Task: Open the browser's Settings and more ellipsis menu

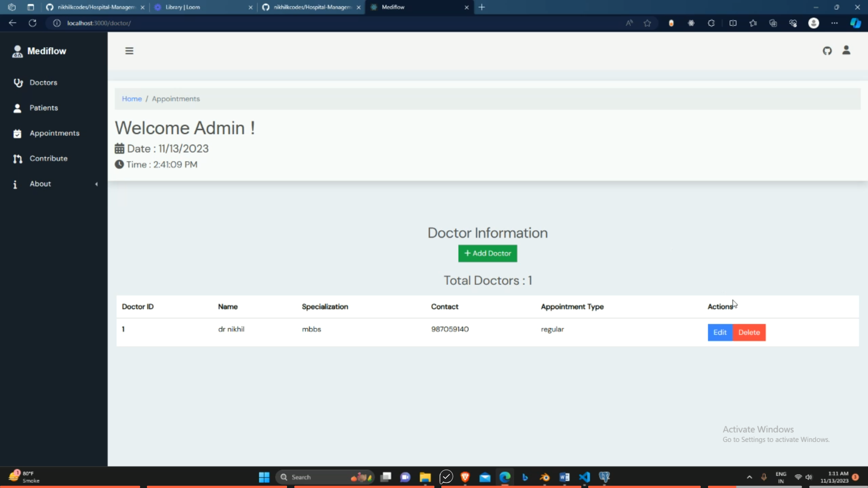Action: [834, 23]
